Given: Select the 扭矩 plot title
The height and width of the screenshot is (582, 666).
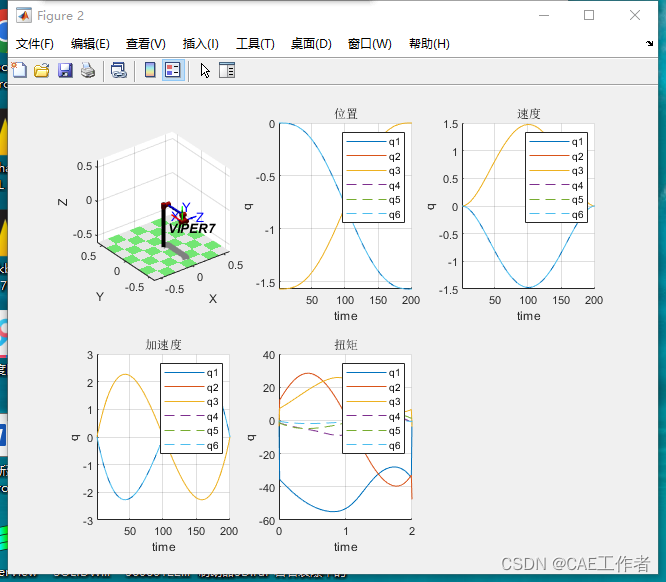Looking at the screenshot, I should (x=345, y=344).
